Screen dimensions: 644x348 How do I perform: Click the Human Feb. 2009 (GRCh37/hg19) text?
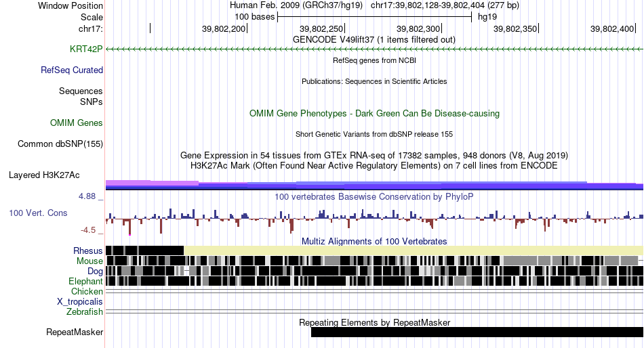click(x=296, y=5)
